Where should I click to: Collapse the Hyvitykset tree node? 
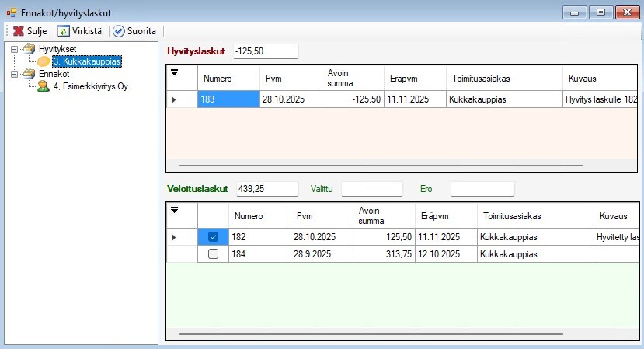[15, 49]
